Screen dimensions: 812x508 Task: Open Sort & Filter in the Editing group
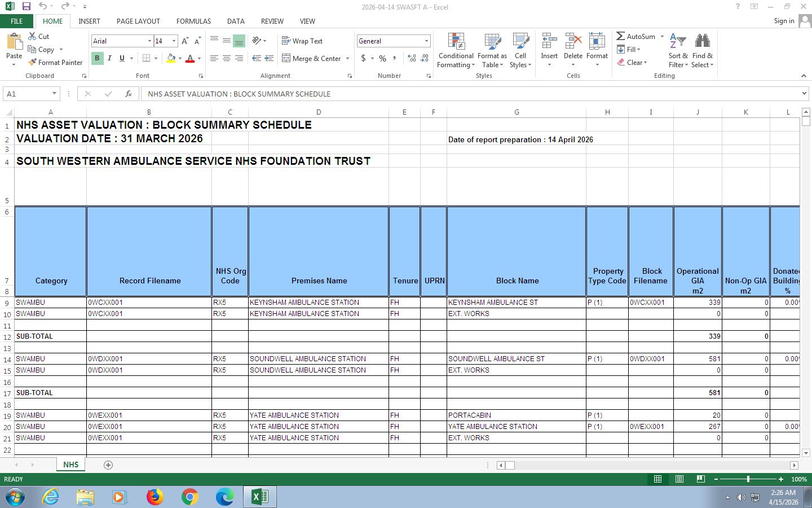pos(678,51)
